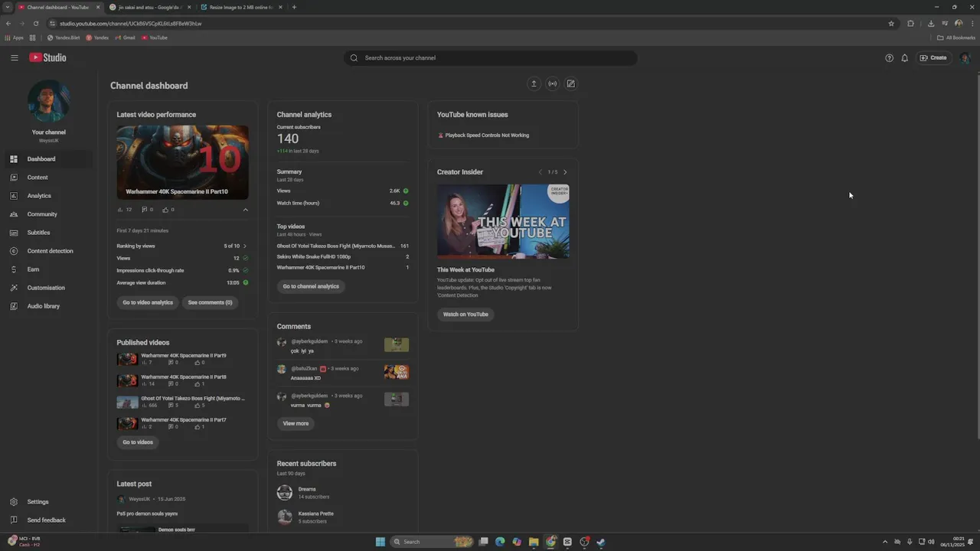Open the account avatar menu in Studio
The height and width of the screenshot is (551, 980).
pos(964,58)
